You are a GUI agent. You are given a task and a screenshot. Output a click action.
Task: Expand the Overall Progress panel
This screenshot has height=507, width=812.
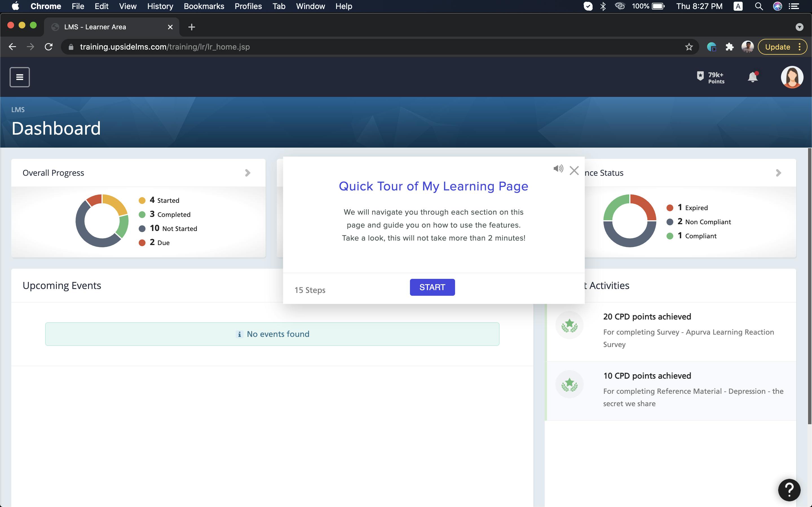[x=248, y=173]
